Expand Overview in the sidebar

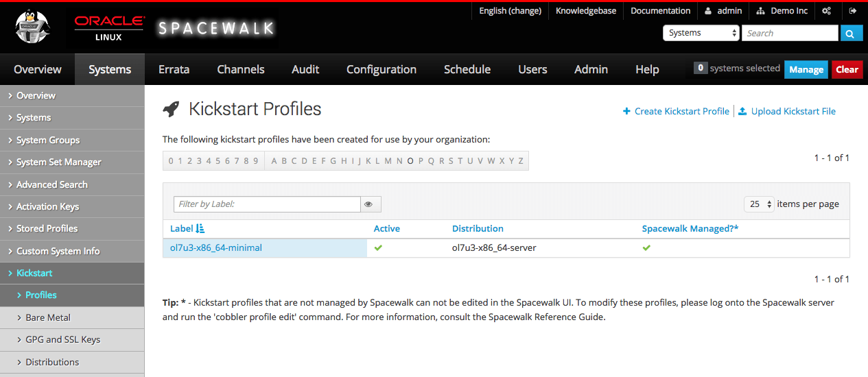[72, 96]
